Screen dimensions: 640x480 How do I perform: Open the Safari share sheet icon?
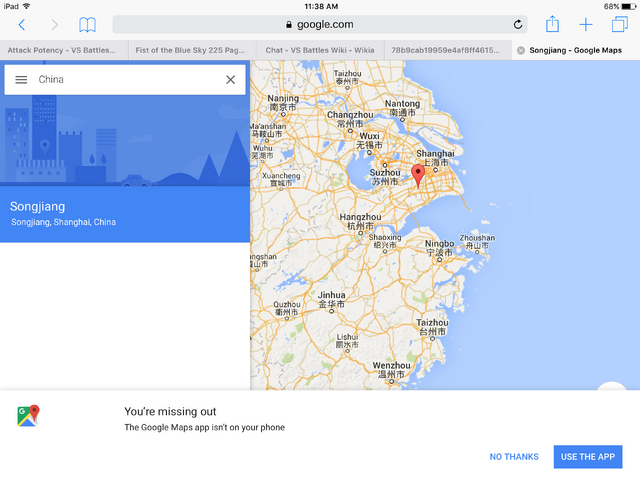pos(552,24)
